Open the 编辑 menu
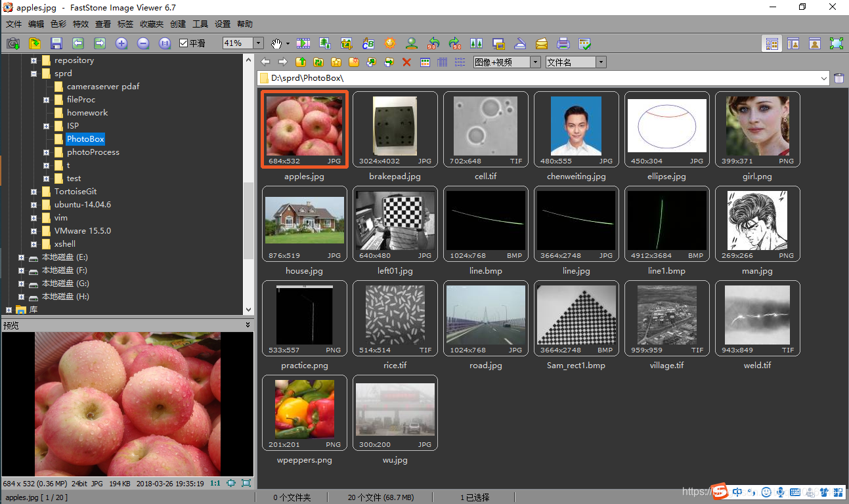 click(x=36, y=24)
